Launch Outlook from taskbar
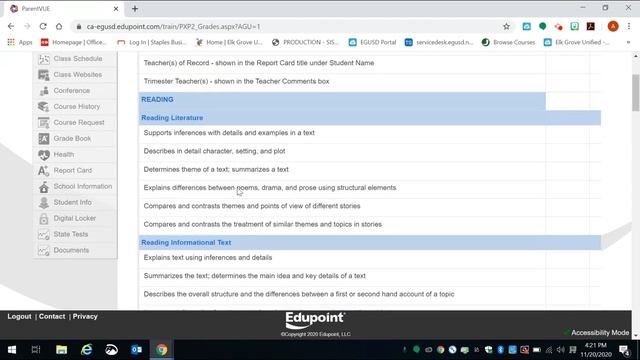Viewport: 640px width, 360px height. pos(136,350)
